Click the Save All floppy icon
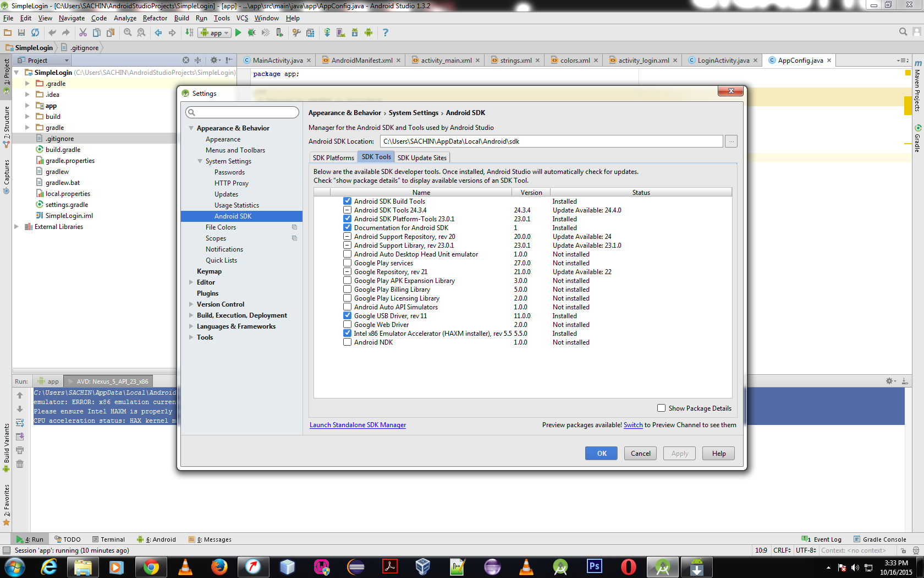Viewport: 924px width, 578px height. 21,32
